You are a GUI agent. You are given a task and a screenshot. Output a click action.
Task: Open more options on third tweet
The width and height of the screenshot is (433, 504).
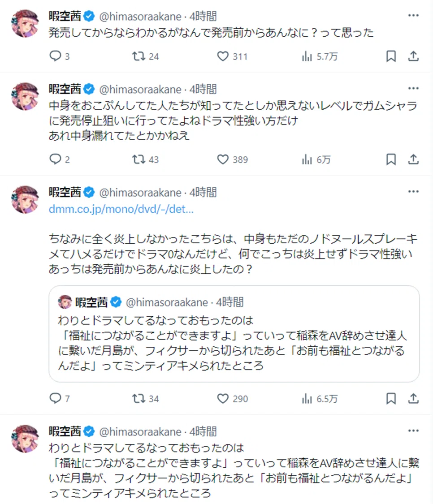[413, 192]
